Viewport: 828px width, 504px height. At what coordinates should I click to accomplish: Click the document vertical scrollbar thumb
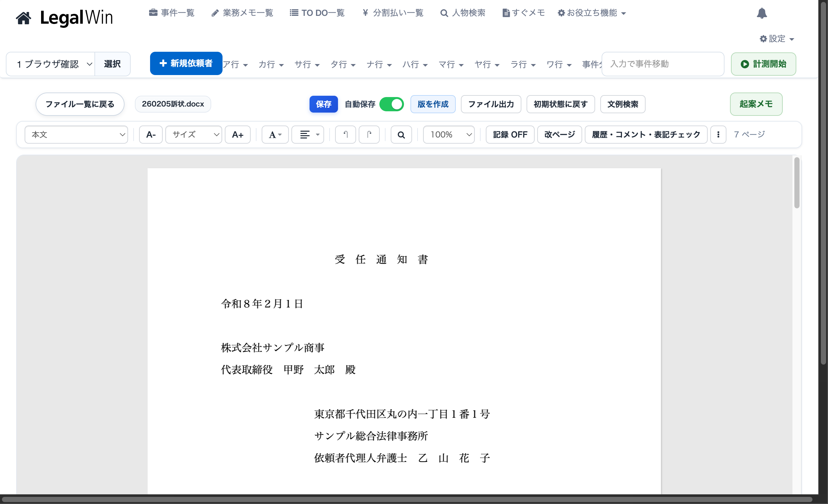(x=796, y=183)
